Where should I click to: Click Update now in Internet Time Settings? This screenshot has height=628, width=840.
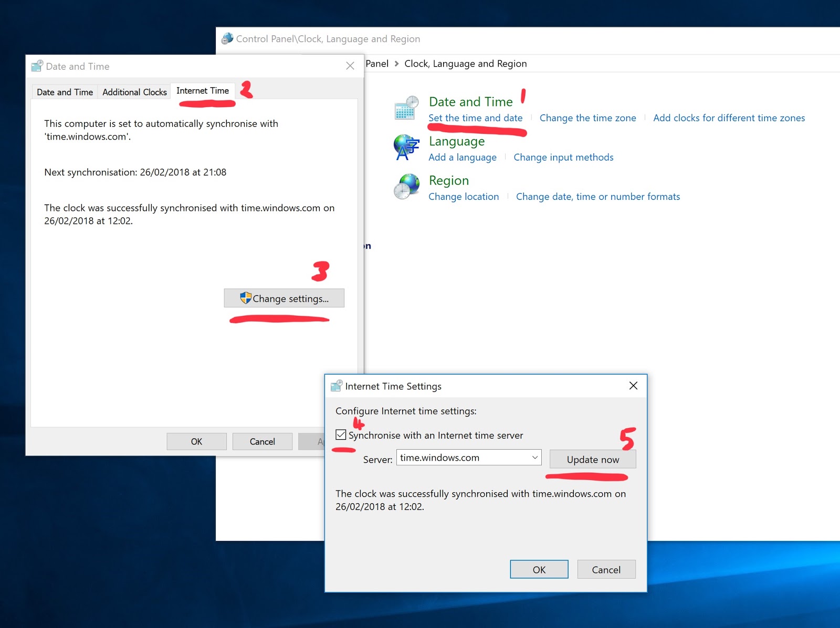coord(593,460)
